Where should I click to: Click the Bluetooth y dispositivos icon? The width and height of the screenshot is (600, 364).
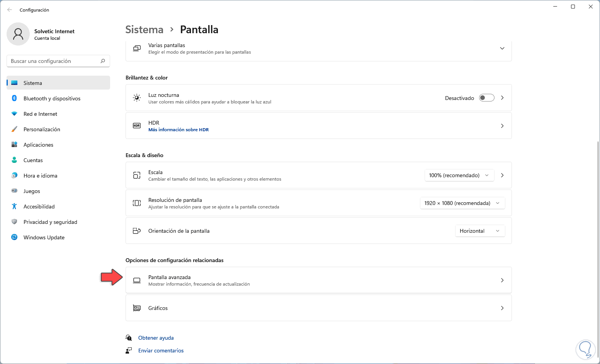[x=14, y=98]
